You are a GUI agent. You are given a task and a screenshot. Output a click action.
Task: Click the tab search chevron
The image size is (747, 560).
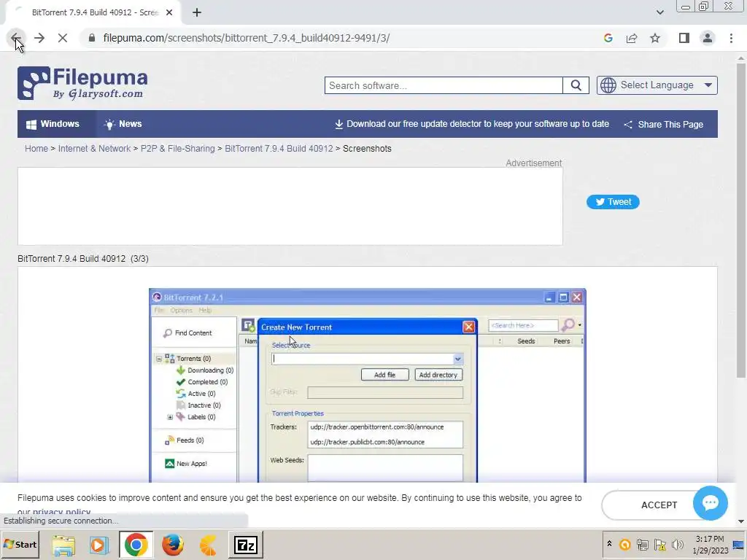(x=659, y=12)
